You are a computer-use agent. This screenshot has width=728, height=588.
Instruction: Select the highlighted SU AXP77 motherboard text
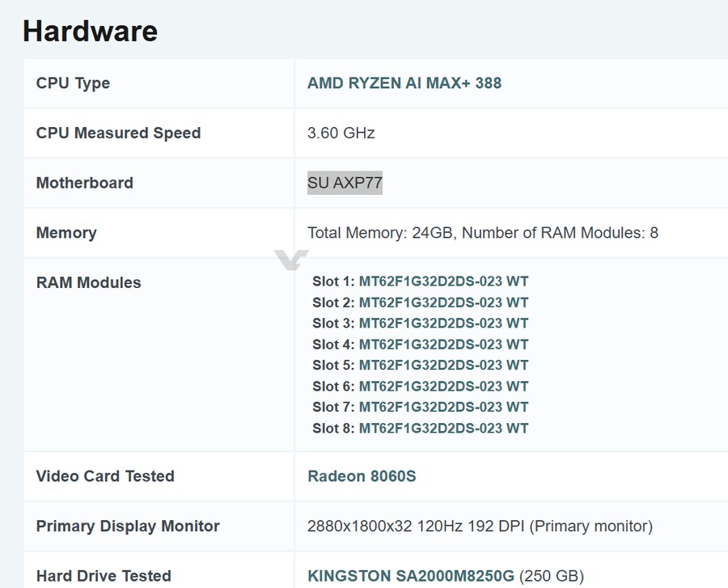[345, 183]
